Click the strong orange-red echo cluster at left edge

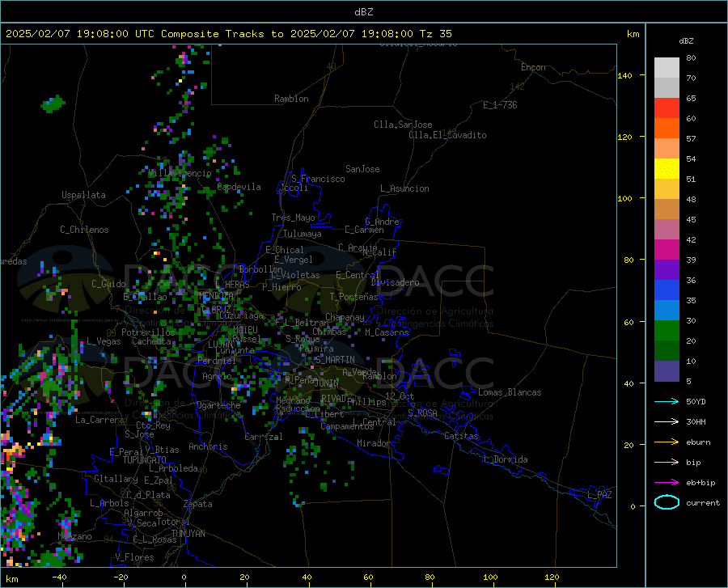tap(11, 452)
